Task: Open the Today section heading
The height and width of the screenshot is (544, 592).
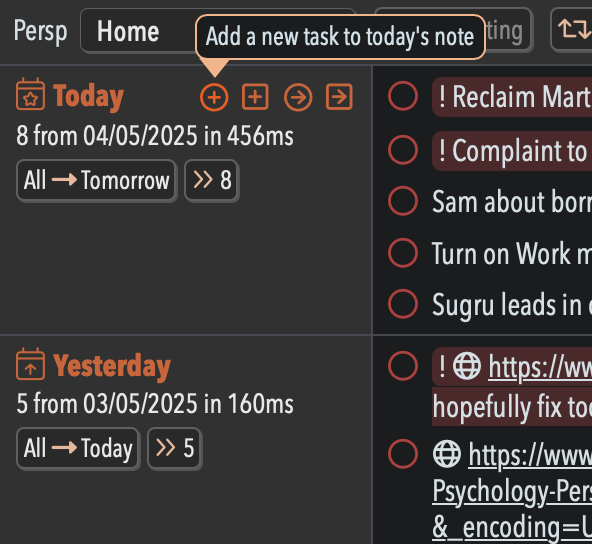Action: click(x=88, y=96)
